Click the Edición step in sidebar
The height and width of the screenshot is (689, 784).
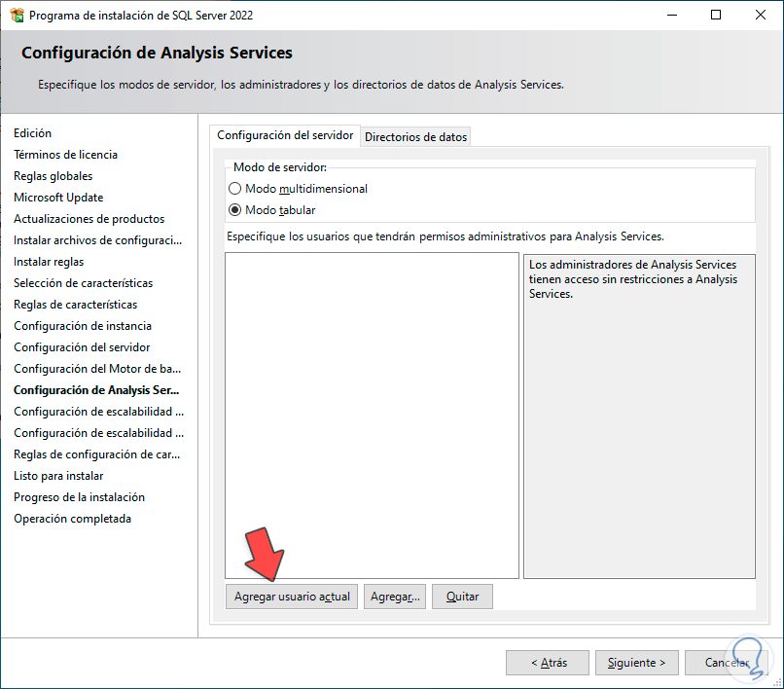(x=32, y=133)
